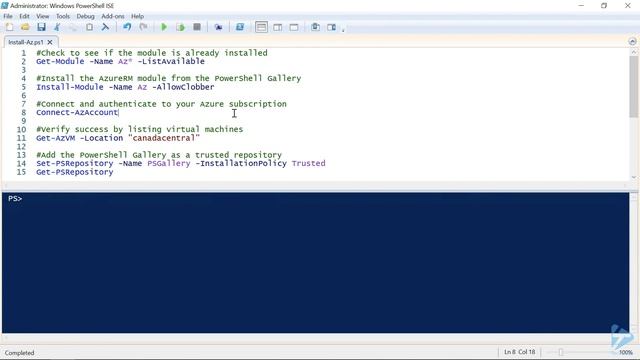This screenshot has width=640, height=360.
Task: Show the Commands add-on window icon
Action: click(315, 27)
